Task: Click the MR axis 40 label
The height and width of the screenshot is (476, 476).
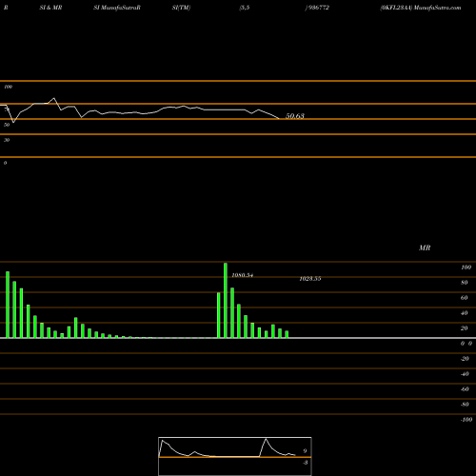Action: pos(464,313)
